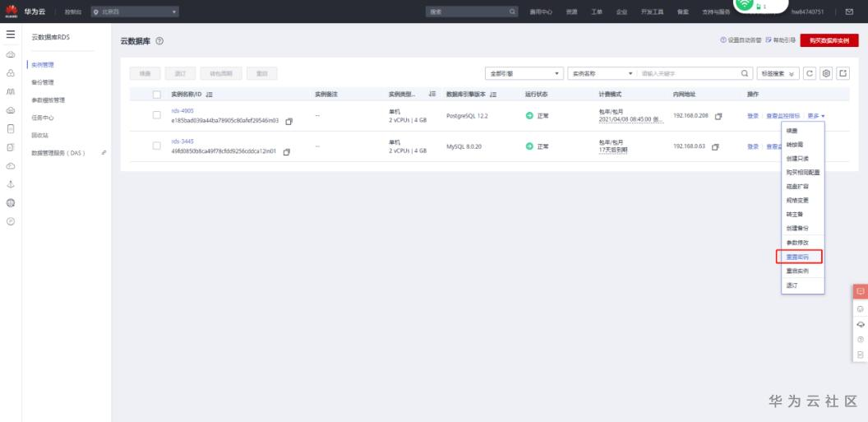Image resolution: width=868 pixels, height=422 pixels.
Task: Choose 创建只读 from the More menu
Action: point(796,159)
